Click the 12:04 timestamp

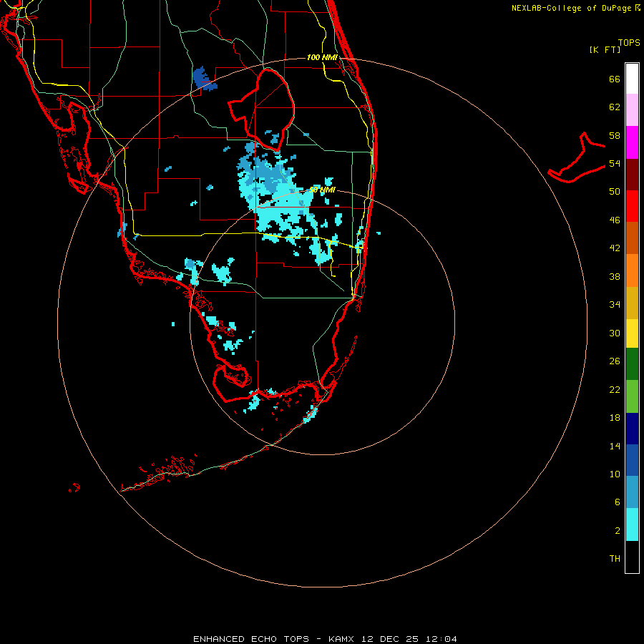pos(441,639)
